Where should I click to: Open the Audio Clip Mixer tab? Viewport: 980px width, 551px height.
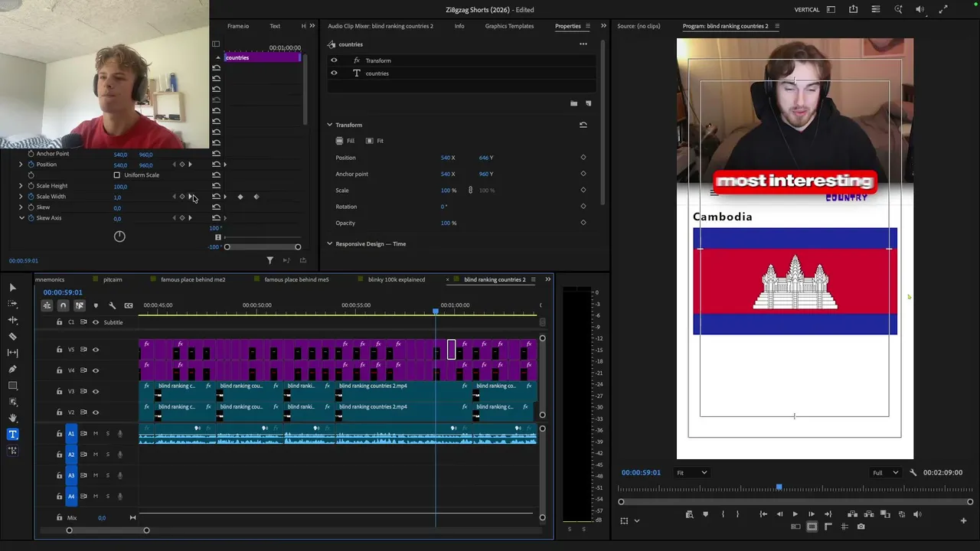coord(381,26)
